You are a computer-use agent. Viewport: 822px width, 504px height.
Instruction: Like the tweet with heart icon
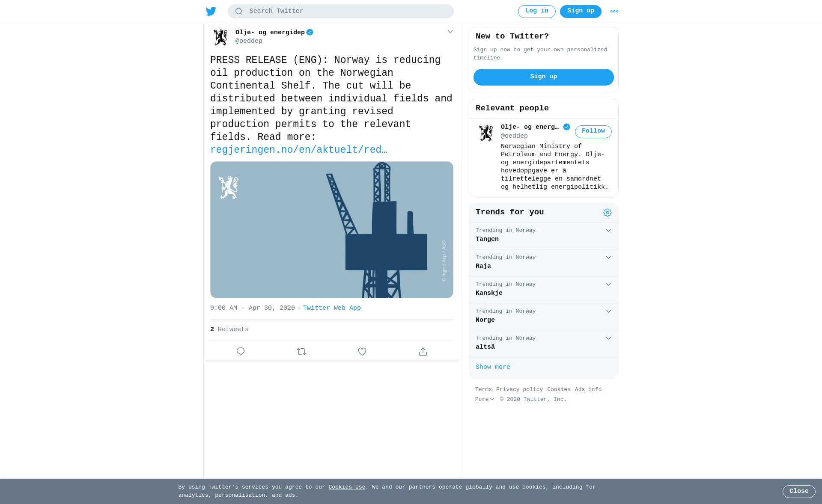pyautogui.click(x=362, y=351)
